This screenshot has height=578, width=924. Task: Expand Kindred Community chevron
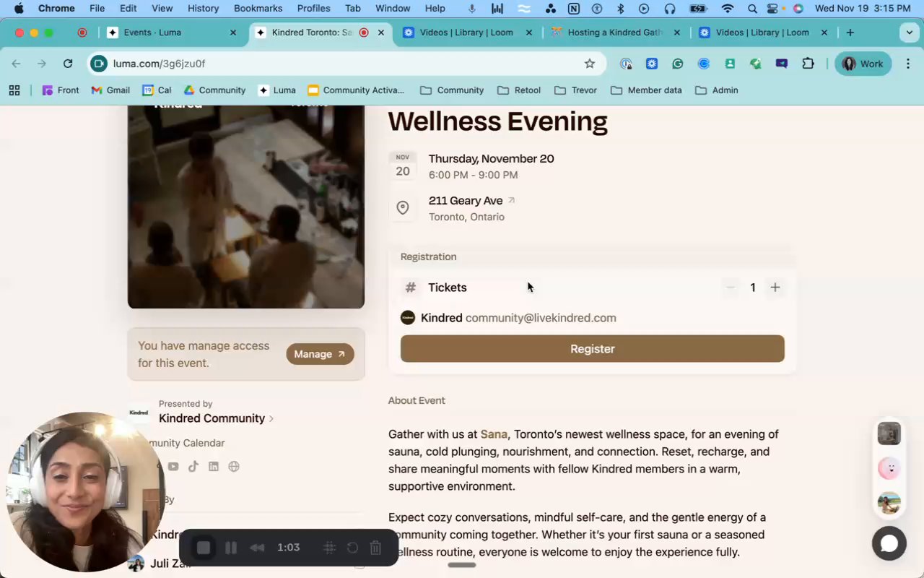point(271,419)
